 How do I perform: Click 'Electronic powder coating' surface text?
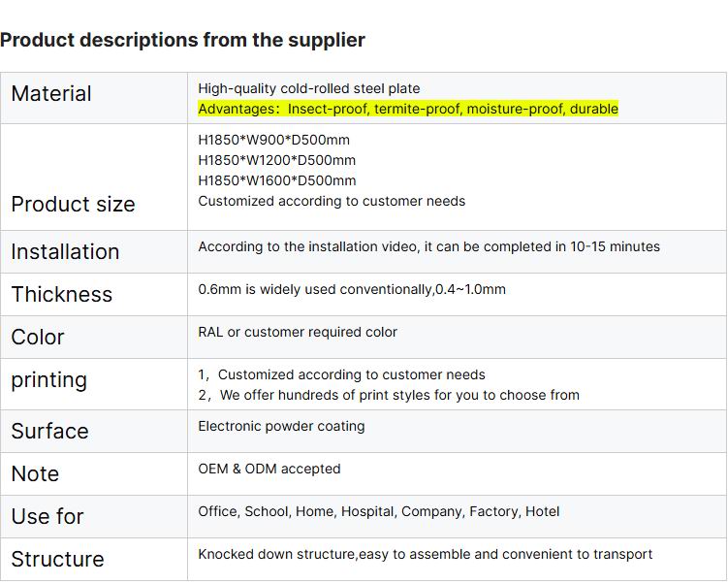(281, 426)
